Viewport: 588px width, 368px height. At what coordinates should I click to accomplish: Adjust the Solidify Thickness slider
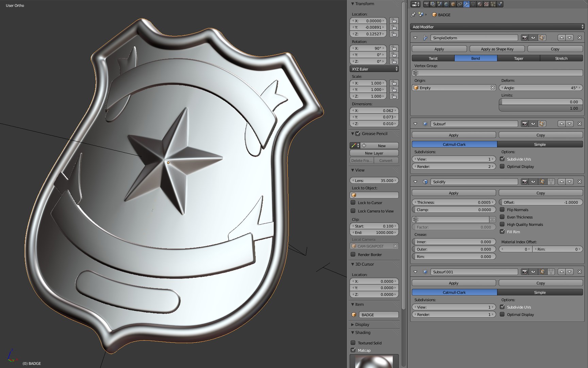coord(454,202)
